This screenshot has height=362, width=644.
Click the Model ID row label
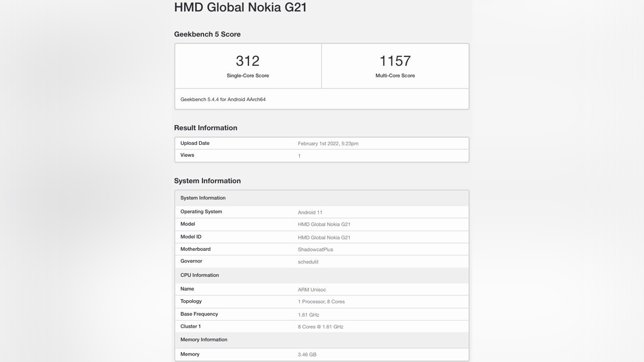coord(191,237)
